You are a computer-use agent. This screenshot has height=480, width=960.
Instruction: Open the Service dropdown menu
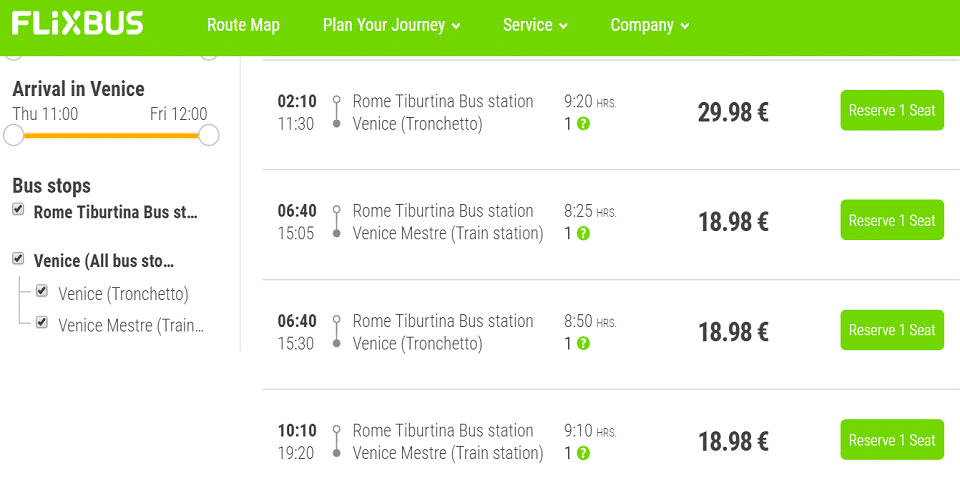tap(536, 25)
